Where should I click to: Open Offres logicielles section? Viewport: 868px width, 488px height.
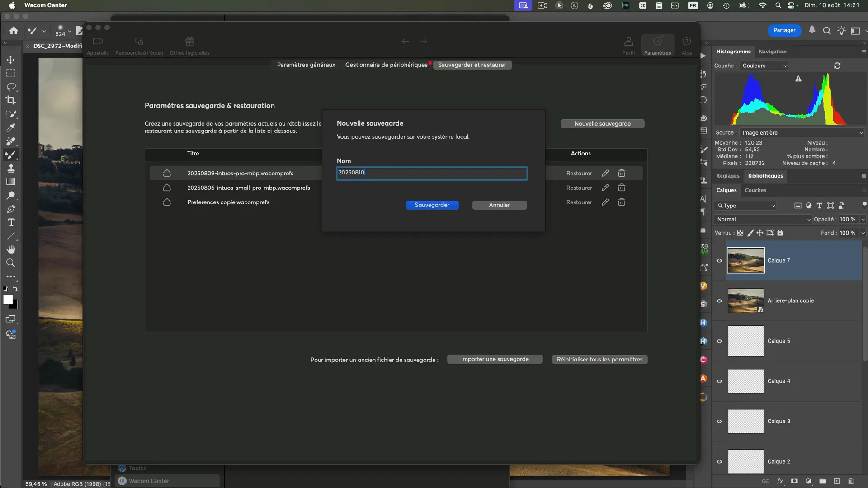189,46
